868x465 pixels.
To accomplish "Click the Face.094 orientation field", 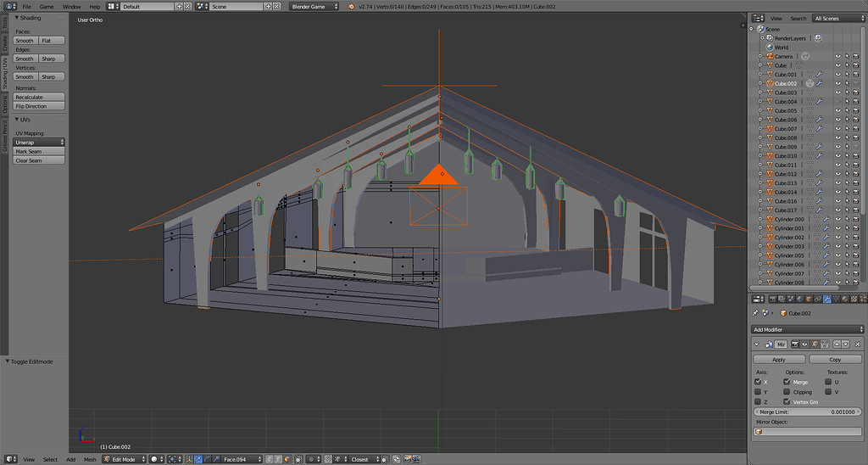I will [242, 459].
